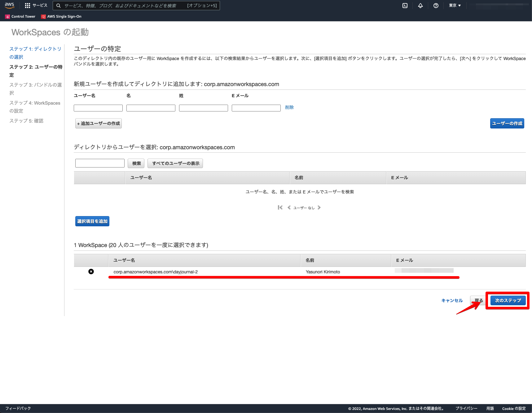This screenshot has height=413, width=532.
Task: Click the 戻る button
Action: (x=478, y=301)
